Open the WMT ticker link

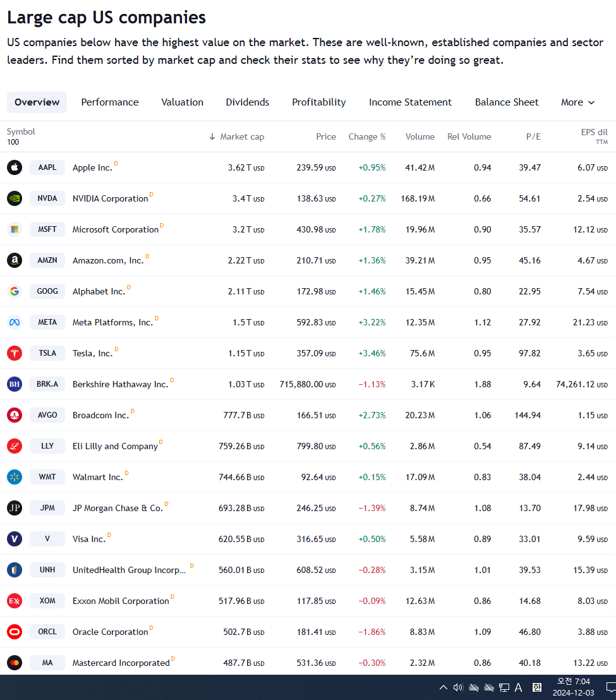coord(47,477)
